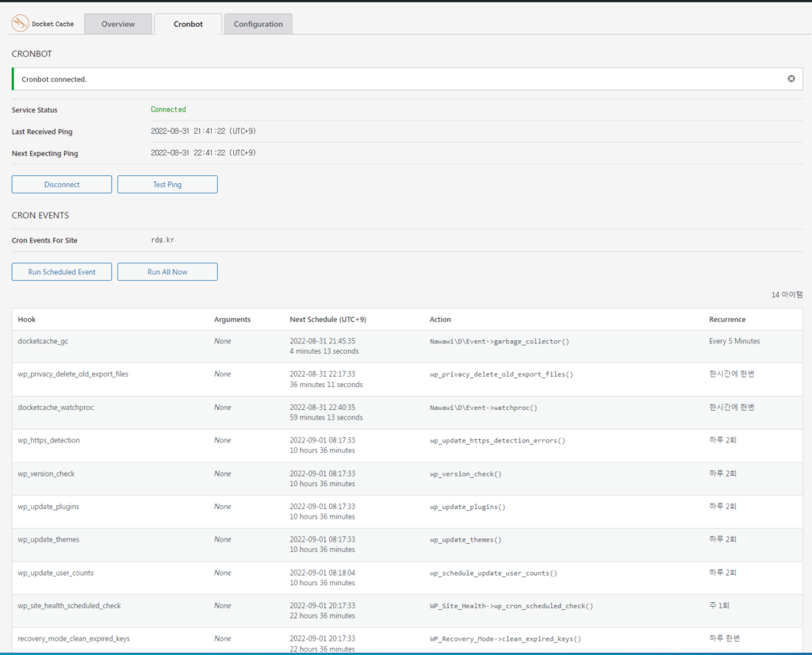Click WP_Recovery_Mode->clean_expired_keys() action text
812x655 pixels.
tap(505, 639)
